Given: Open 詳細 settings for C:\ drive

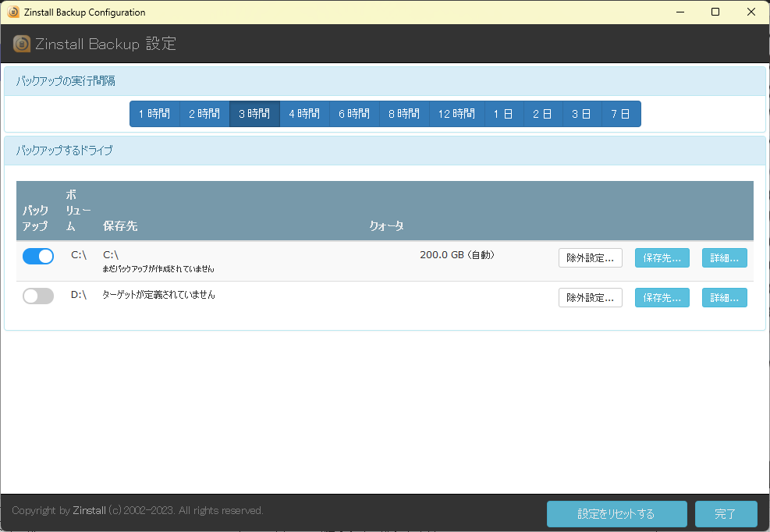Looking at the screenshot, I should tap(724, 257).
